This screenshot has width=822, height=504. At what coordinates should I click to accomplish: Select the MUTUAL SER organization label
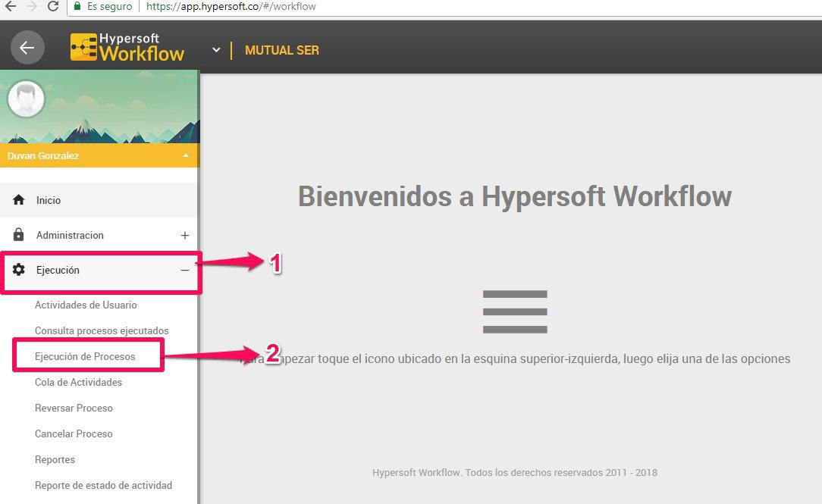[x=281, y=50]
